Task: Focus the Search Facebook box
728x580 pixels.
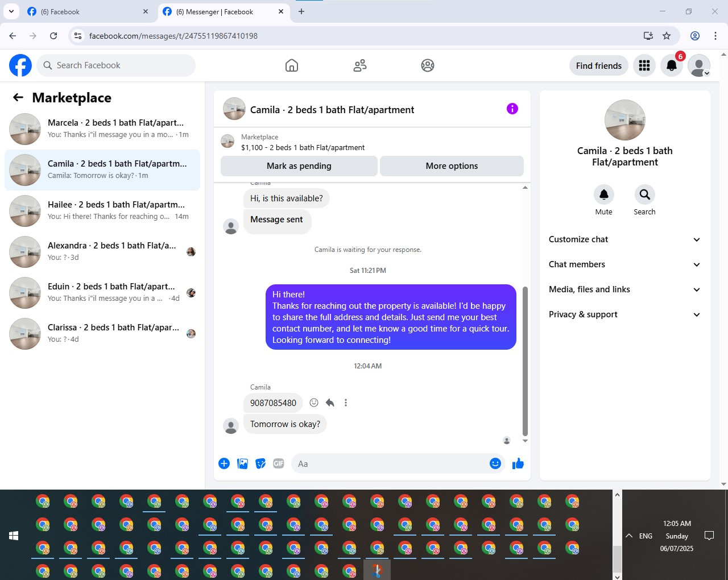Action: (x=116, y=65)
